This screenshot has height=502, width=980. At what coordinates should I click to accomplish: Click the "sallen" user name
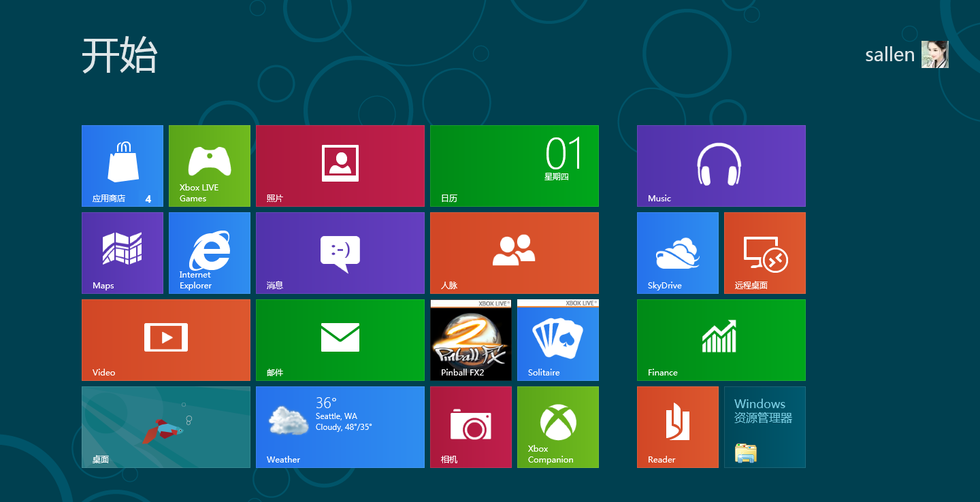tap(890, 55)
